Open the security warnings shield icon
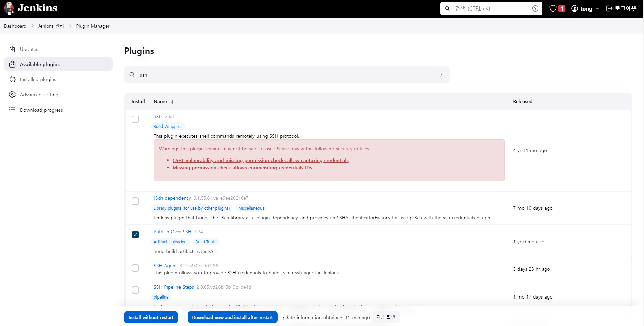This screenshot has height=326, width=644. [x=553, y=8]
